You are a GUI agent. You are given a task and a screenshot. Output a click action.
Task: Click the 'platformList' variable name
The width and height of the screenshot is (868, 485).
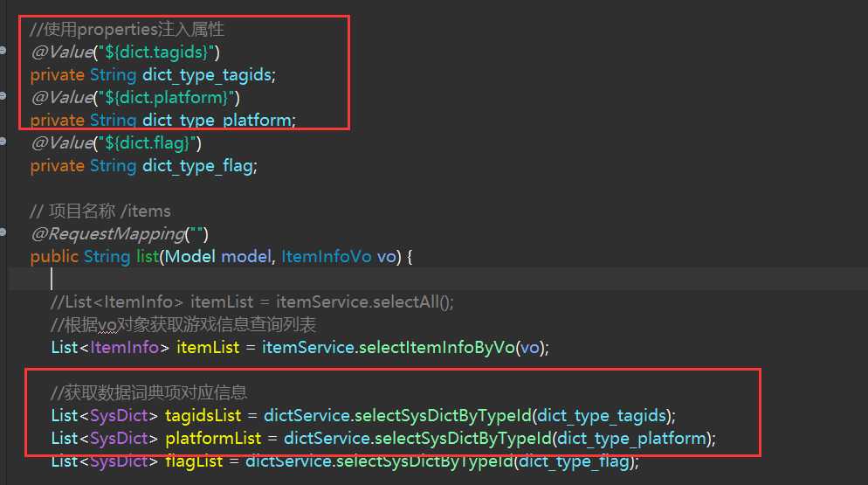[x=213, y=439]
